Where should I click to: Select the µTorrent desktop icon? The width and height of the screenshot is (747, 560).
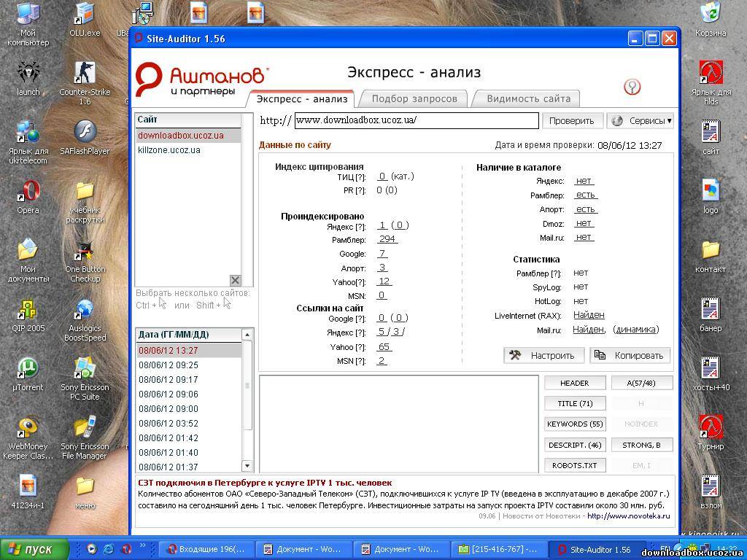(x=28, y=374)
